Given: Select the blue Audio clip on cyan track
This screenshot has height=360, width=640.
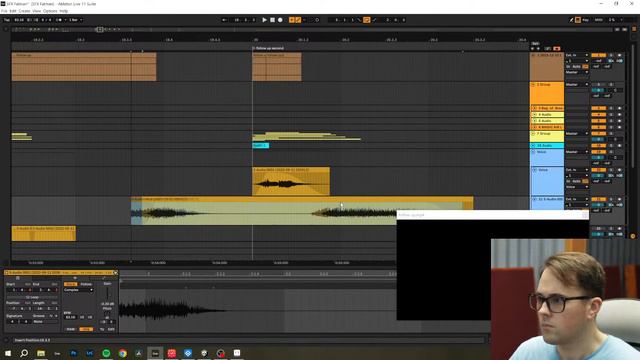Looking at the screenshot, I should tap(260, 145).
